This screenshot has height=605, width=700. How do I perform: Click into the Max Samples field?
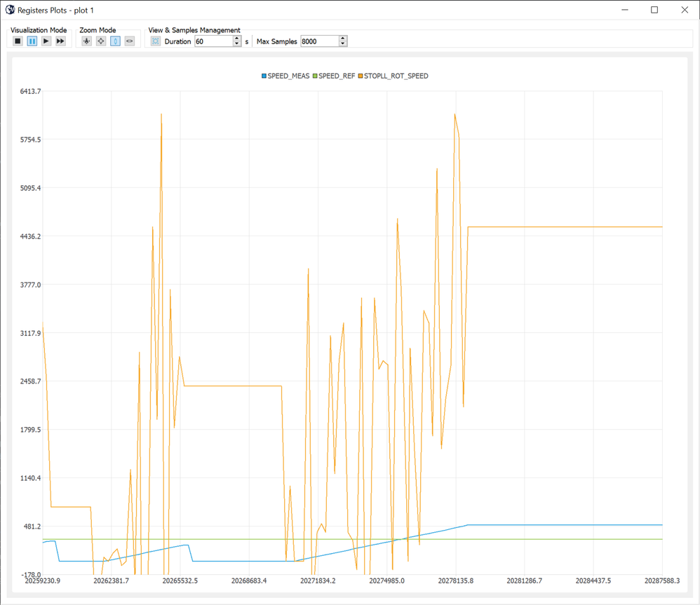[x=320, y=41]
